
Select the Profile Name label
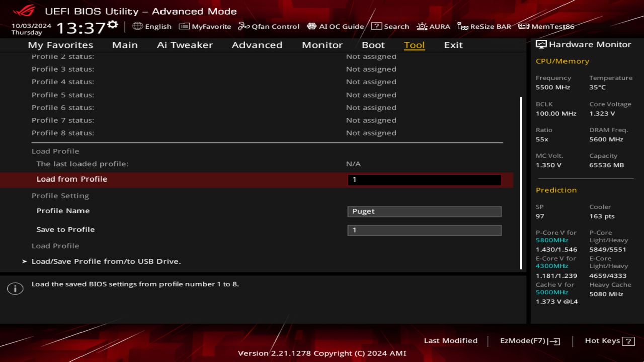63,211
